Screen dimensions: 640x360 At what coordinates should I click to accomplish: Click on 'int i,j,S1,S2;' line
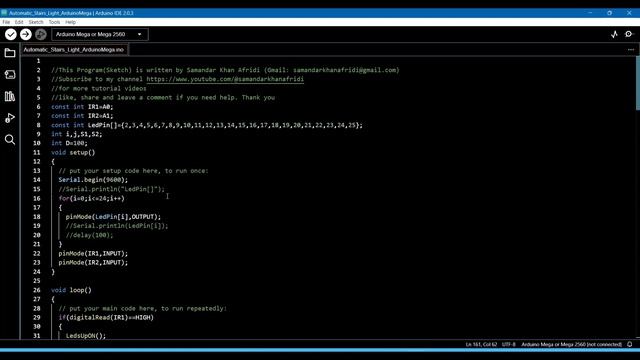pyautogui.click(x=77, y=134)
